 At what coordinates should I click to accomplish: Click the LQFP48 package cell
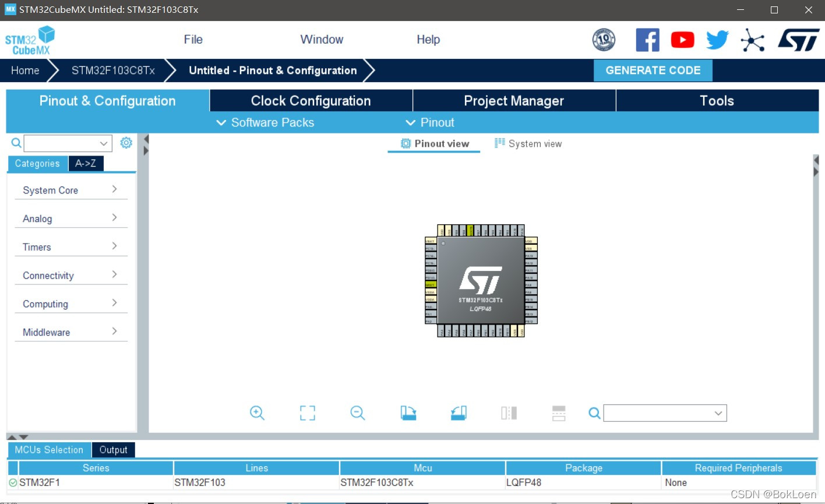click(584, 482)
